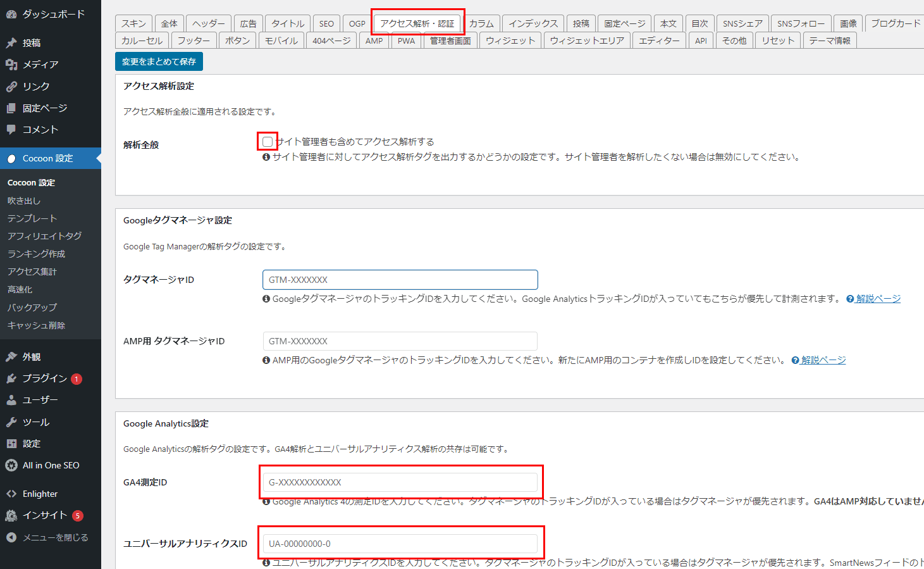Switch to the SNSシェア tab
The image size is (924, 569).
[x=742, y=23]
